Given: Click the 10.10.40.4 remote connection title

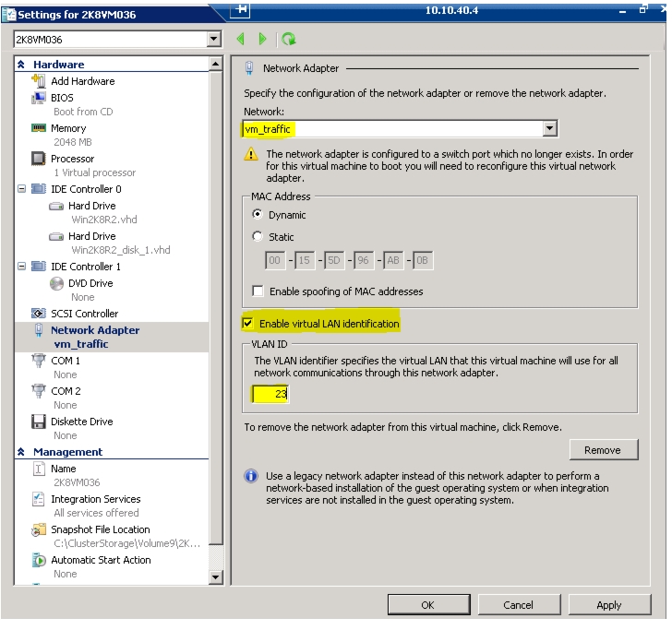Looking at the screenshot, I should click(x=451, y=10).
